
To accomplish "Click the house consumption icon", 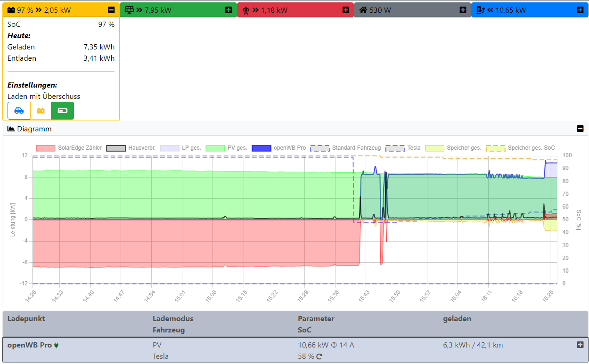I will (x=363, y=10).
